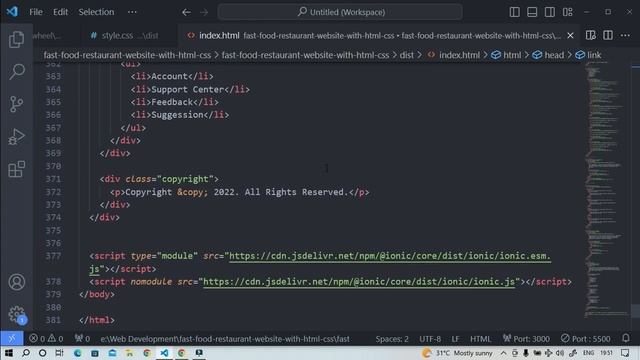Open Extensions view
Viewport: 640px width, 360px height.
(16, 169)
